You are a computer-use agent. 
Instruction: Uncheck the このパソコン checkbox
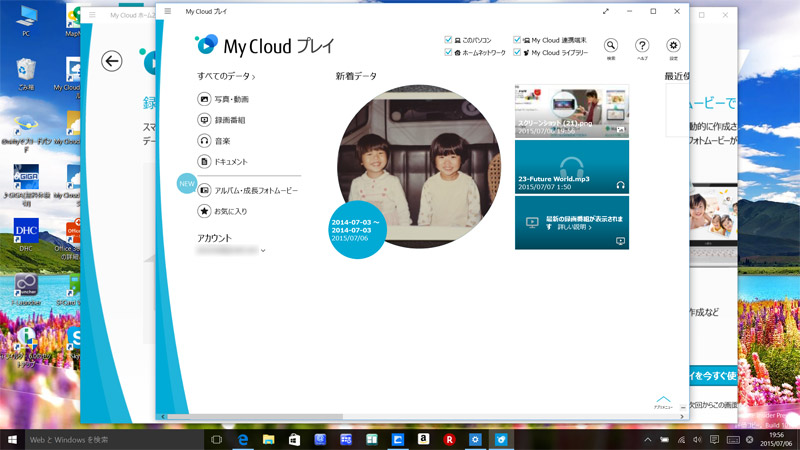(x=449, y=40)
